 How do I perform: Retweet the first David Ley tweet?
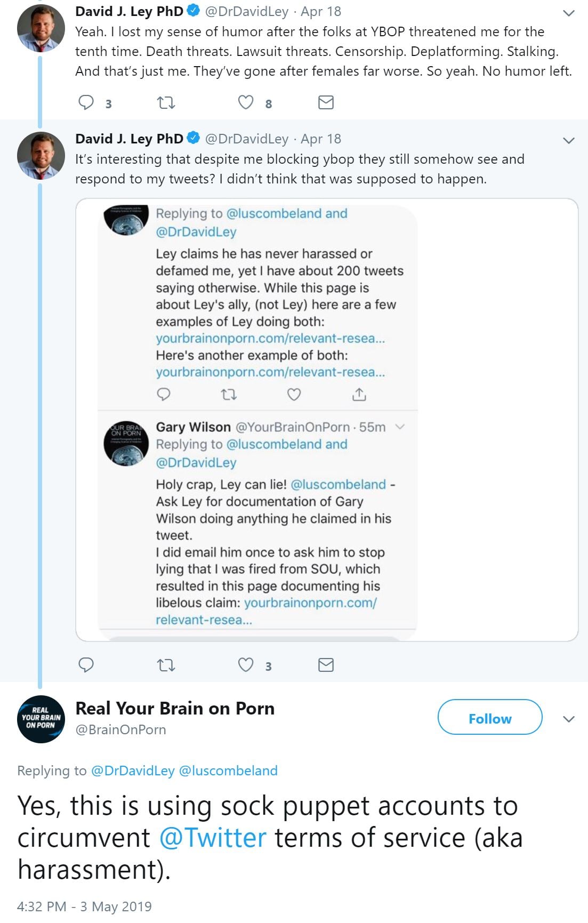tap(166, 102)
